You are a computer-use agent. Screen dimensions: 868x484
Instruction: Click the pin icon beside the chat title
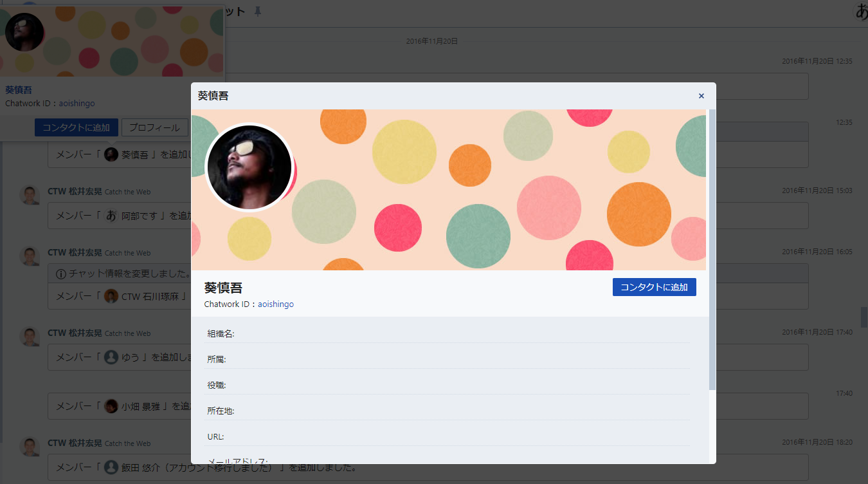coord(258,12)
